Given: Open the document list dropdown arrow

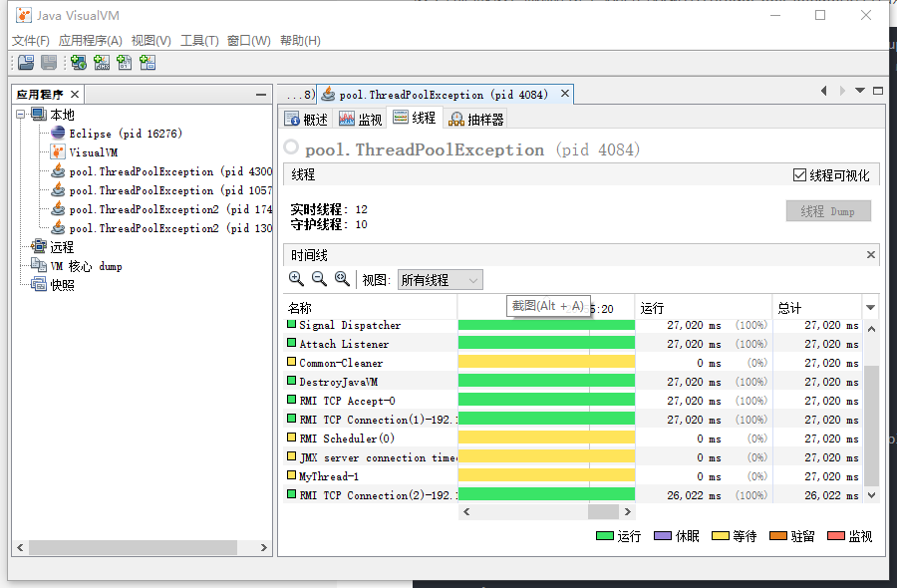Looking at the screenshot, I should coord(860,91).
